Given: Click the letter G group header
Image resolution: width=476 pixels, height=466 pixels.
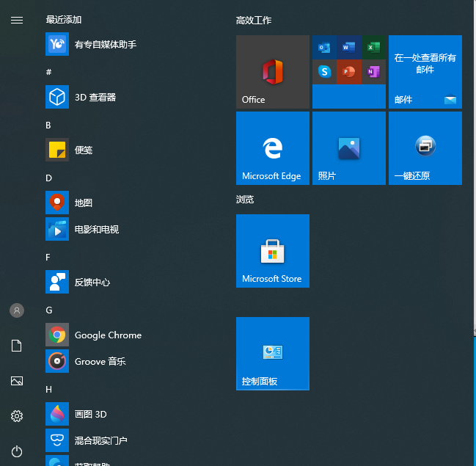Looking at the screenshot, I should [x=49, y=310].
